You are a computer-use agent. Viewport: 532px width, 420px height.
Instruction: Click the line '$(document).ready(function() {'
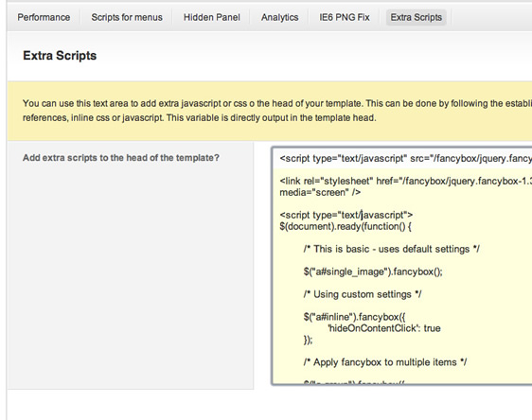click(x=346, y=226)
